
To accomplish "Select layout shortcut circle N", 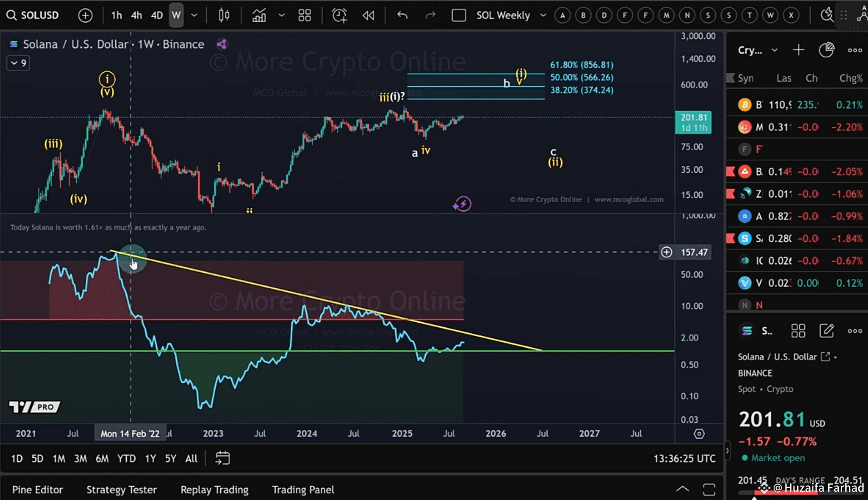I will pos(687,15).
